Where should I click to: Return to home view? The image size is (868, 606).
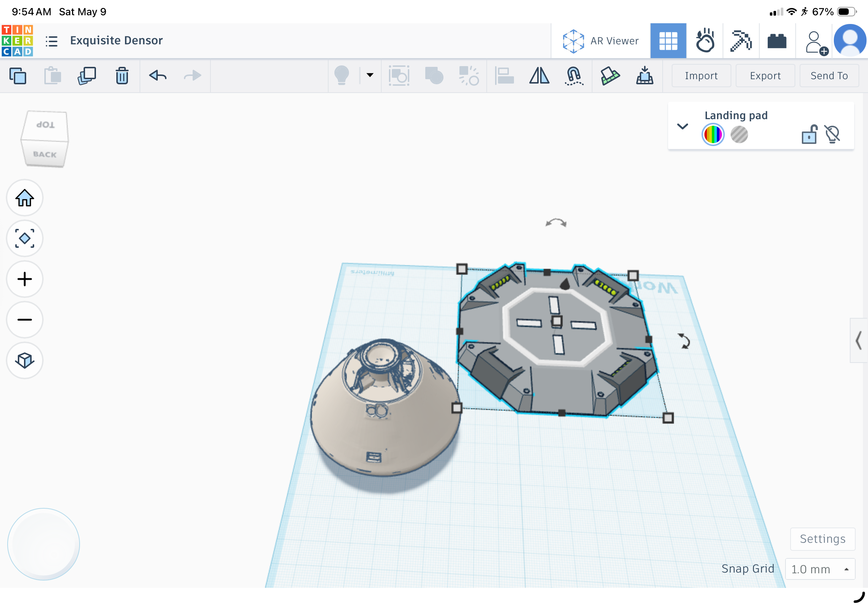25,198
